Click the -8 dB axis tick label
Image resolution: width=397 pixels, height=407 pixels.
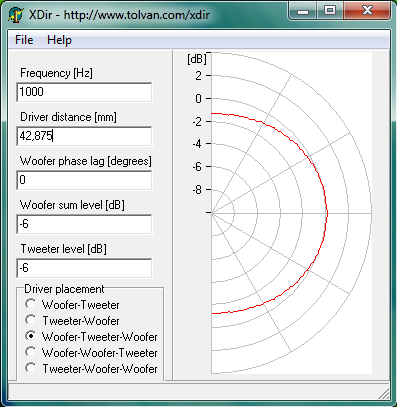(197, 190)
